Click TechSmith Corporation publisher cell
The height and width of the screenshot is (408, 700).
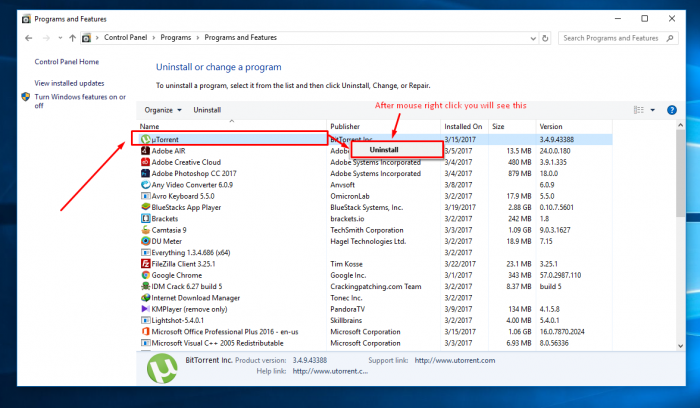(367, 230)
